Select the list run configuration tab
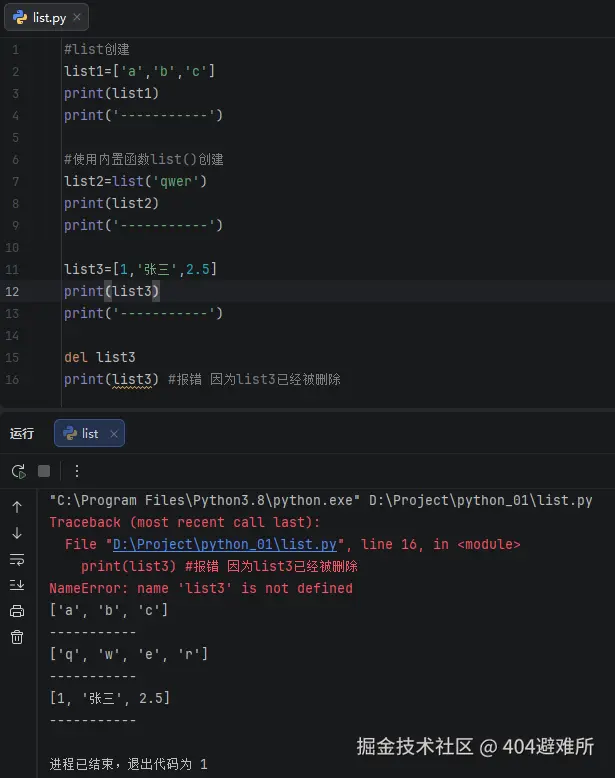This screenshot has height=778, width=615. pos(89,433)
